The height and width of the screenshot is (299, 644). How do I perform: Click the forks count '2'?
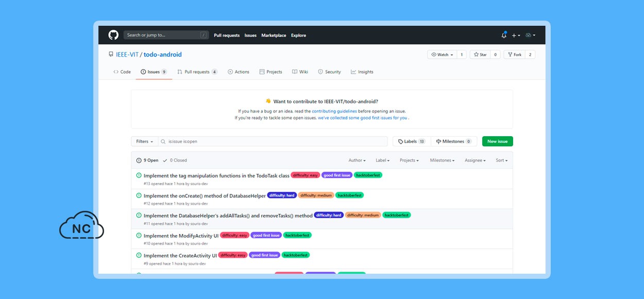click(530, 55)
